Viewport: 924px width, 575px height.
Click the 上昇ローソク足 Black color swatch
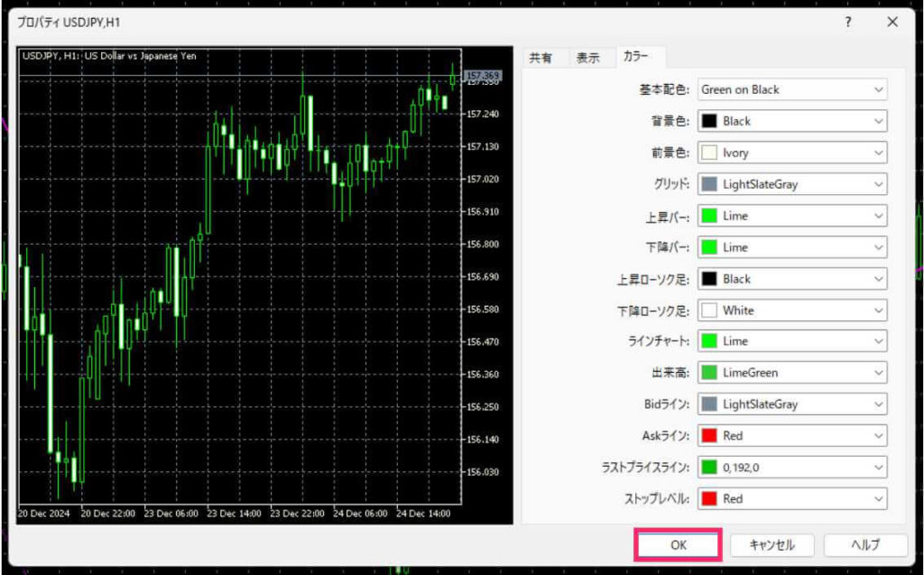tap(709, 279)
